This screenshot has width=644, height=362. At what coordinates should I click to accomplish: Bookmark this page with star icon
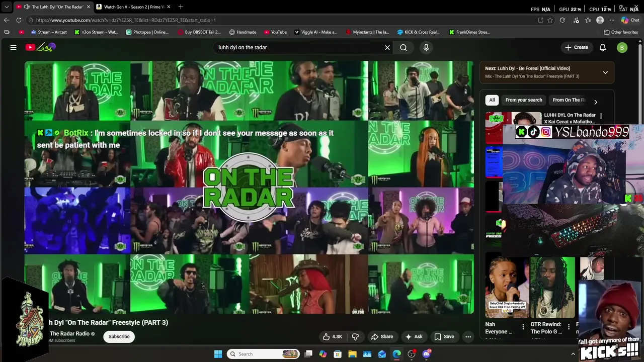tap(550, 20)
